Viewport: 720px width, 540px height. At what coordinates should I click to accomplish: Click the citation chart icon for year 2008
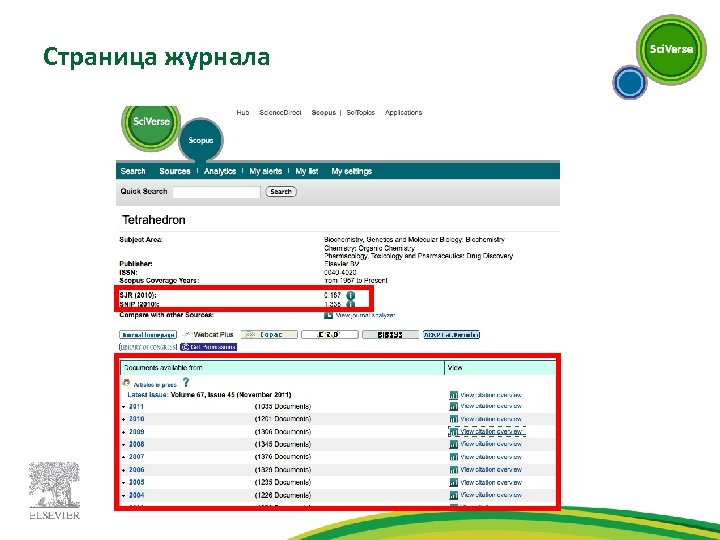pos(454,444)
